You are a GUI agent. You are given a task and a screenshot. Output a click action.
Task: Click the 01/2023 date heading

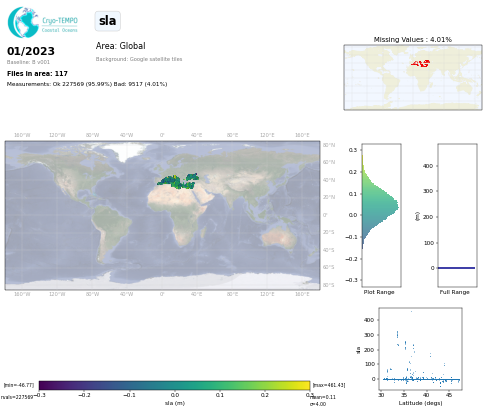click(31, 51)
